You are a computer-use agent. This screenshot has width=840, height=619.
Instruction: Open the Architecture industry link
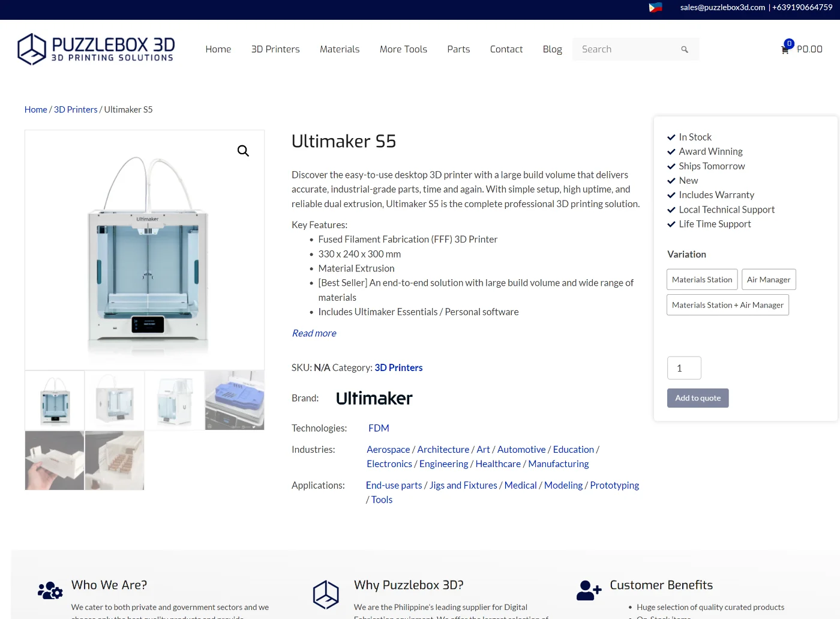click(x=443, y=449)
